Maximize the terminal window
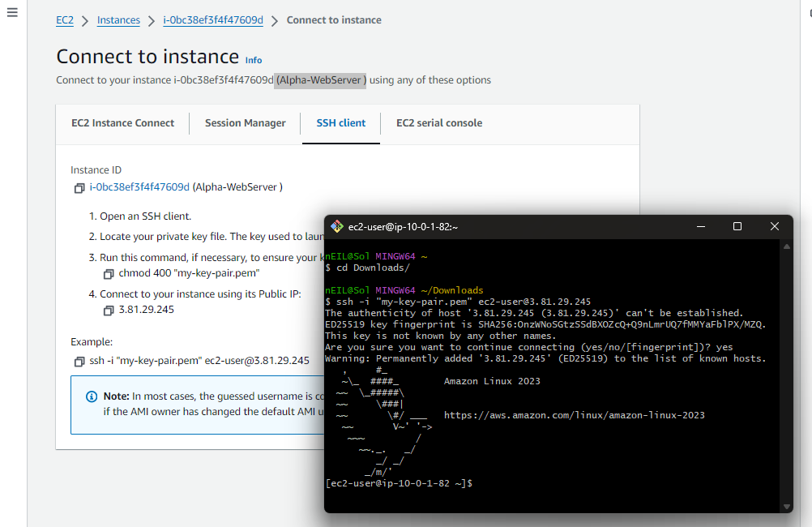This screenshot has height=527, width=812. click(x=737, y=226)
